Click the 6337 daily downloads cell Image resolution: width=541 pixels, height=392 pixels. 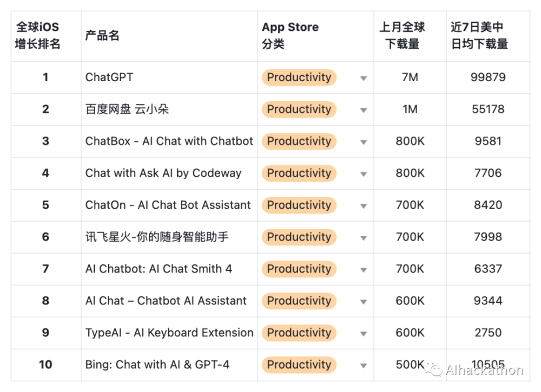pos(488,269)
